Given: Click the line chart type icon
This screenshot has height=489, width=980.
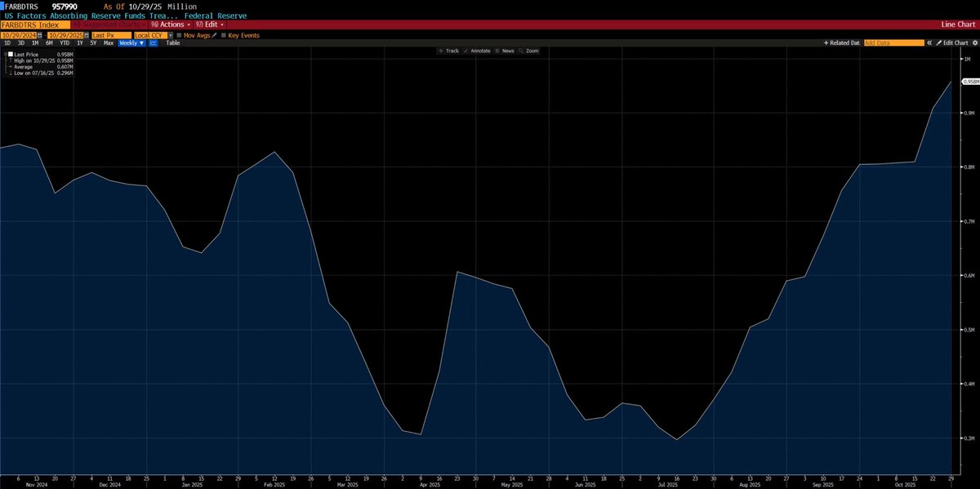Looking at the screenshot, I should pyautogui.click(x=152, y=42).
